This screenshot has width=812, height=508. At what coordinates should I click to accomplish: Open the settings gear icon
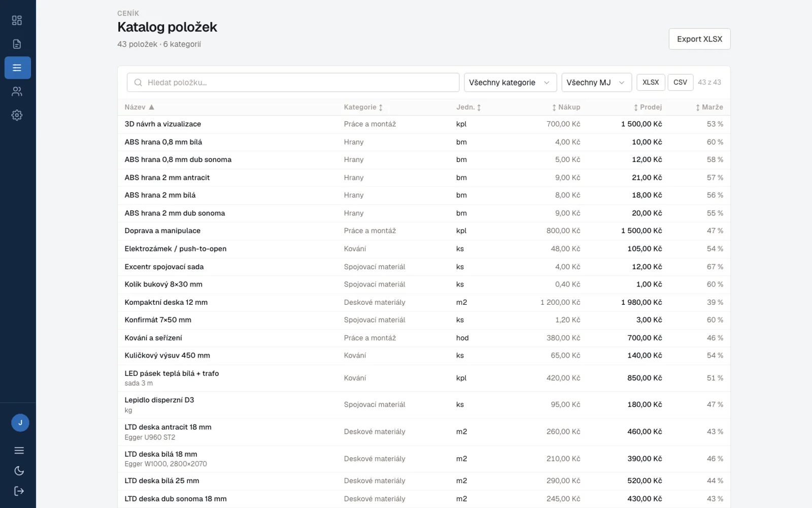(17, 115)
